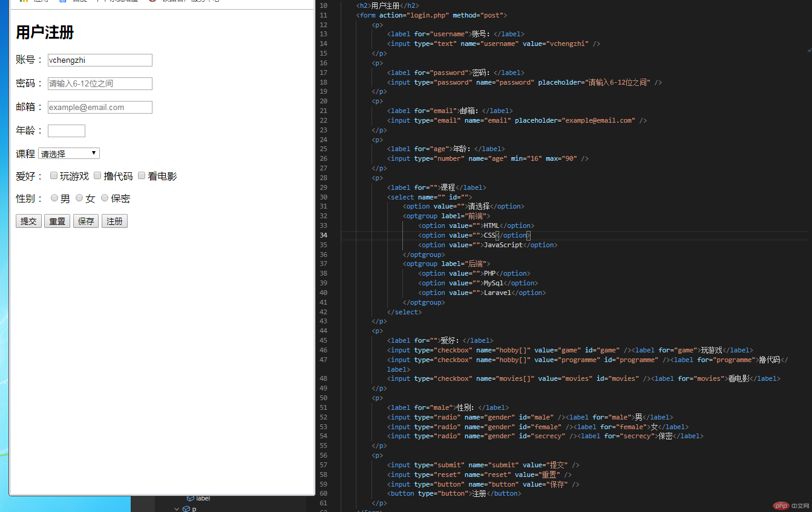Screen dimensions: 812x512
Task: Click the "vchengzhi" value in the code
Action: [568, 44]
